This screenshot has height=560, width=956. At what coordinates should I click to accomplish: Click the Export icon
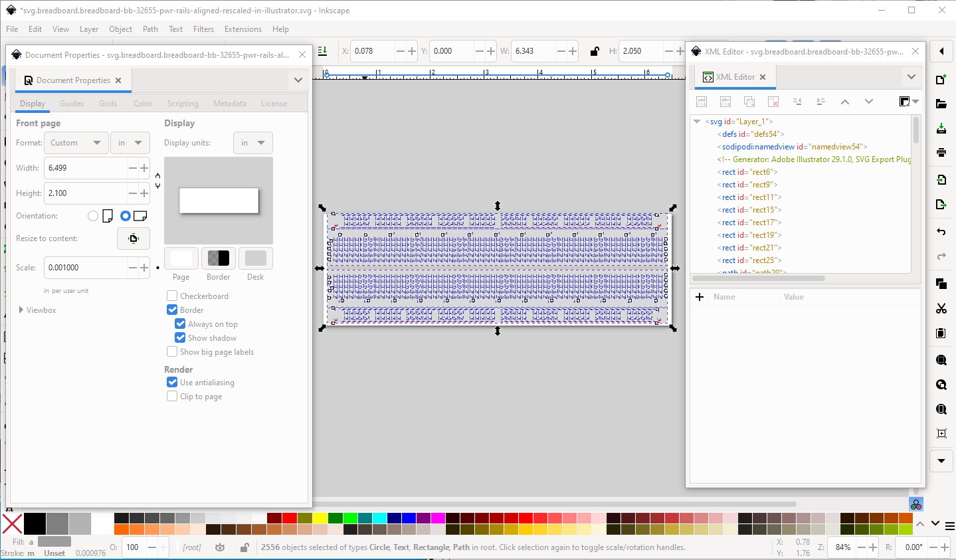pos(941,205)
